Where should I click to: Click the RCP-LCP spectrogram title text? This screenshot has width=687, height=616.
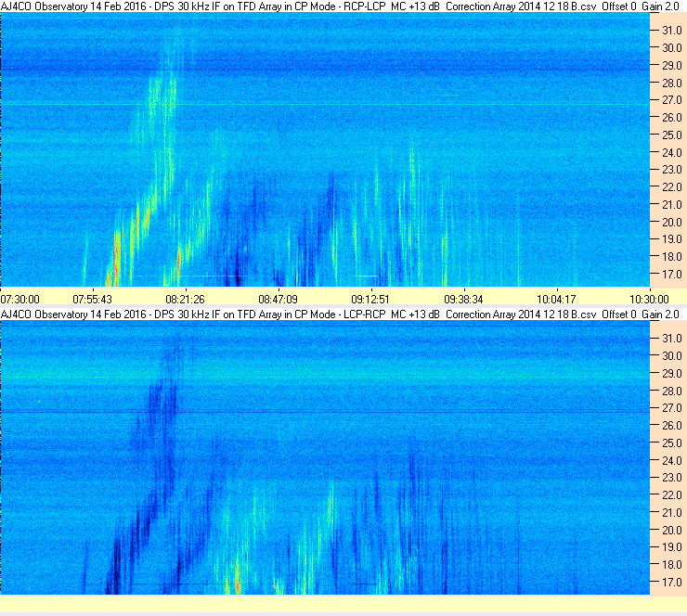pyautogui.click(x=340, y=6)
